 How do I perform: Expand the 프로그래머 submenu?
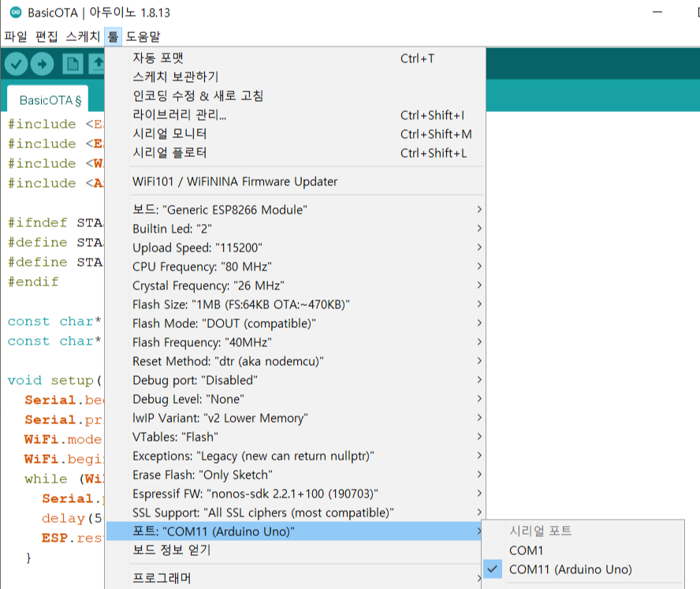click(x=295, y=578)
